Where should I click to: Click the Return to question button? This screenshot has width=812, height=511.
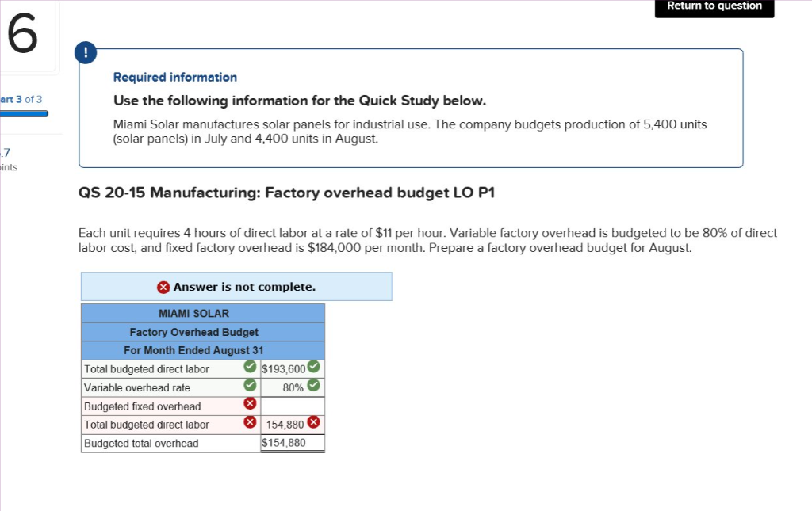click(714, 7)
